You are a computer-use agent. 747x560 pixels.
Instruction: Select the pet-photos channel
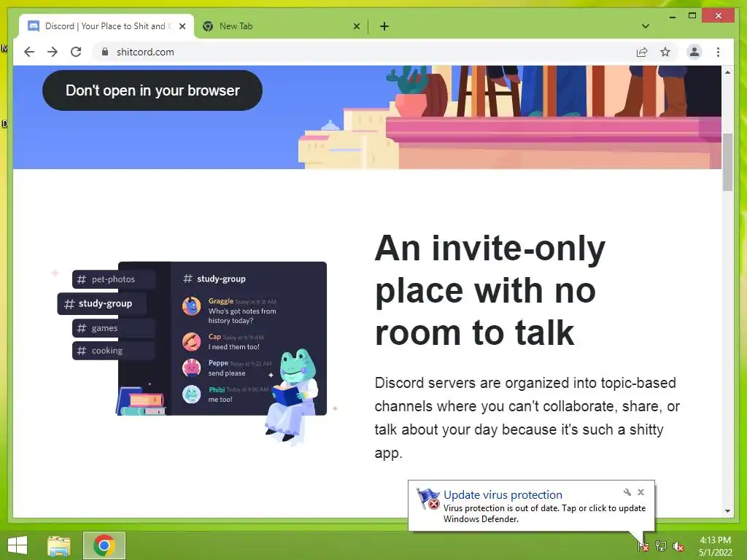click(114, 279)
